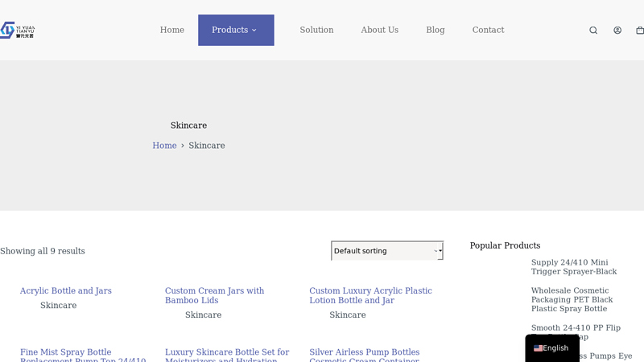Viewport: 644px width, 362px height.
Task: Open the Contact page
Action: 488,30
